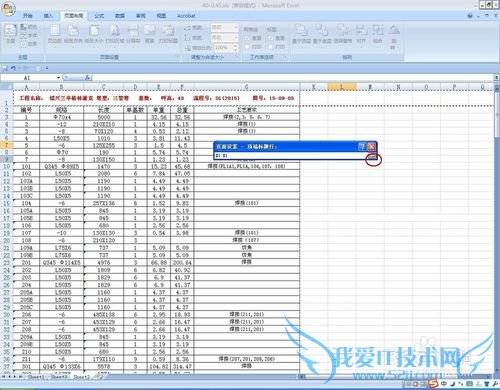
Task: Select row 7 header
Action: 6,145
